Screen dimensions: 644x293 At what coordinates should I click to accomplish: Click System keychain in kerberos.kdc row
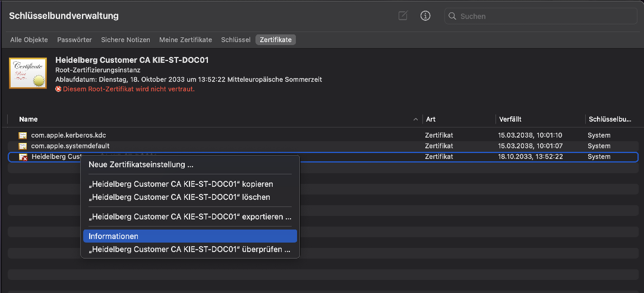599,135
